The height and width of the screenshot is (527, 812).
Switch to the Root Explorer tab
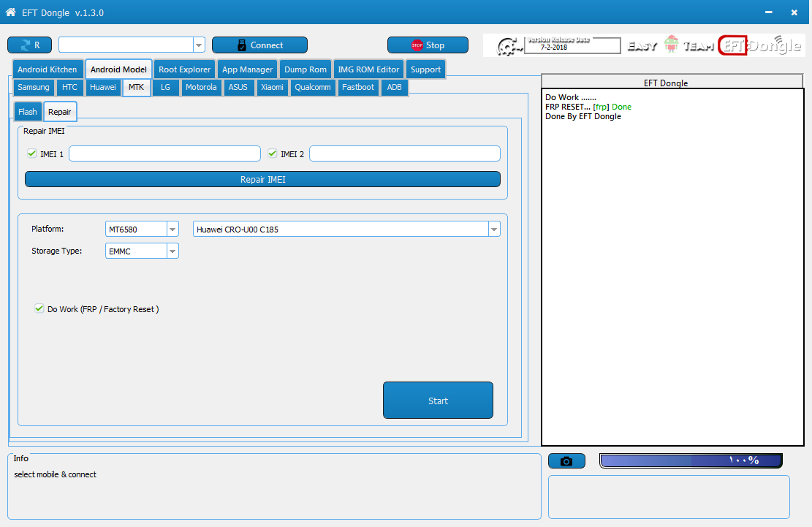coord(184,69)
